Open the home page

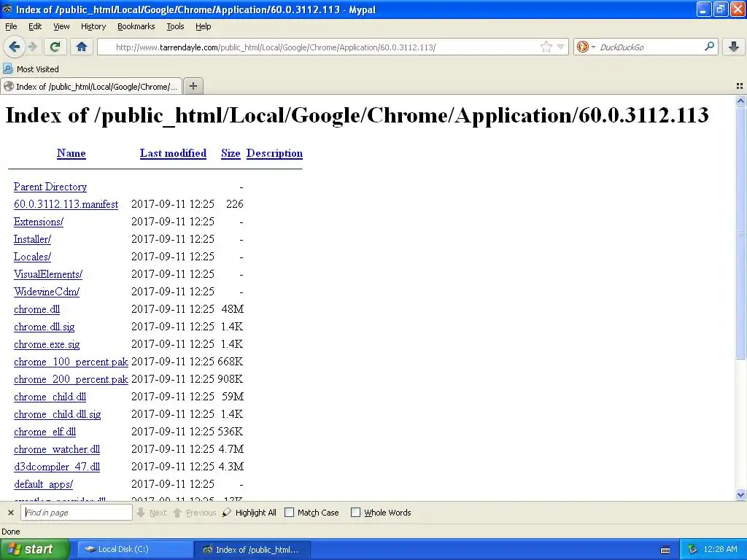(82, 47)
